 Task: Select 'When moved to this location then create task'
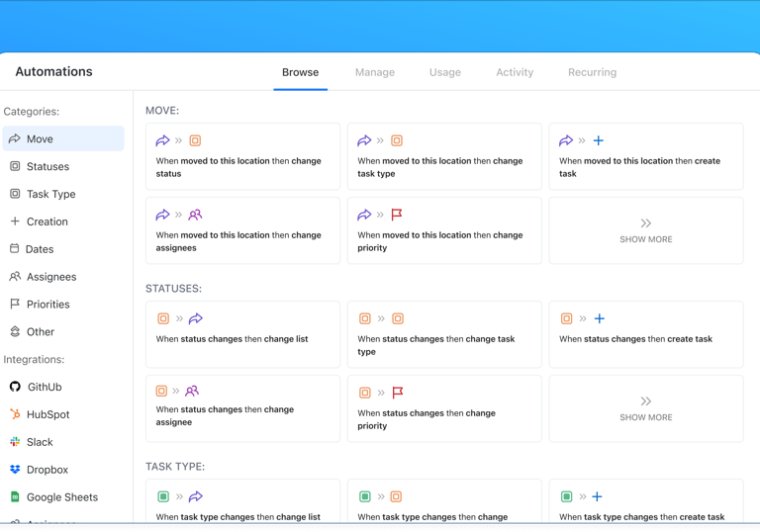coord(646,156)
